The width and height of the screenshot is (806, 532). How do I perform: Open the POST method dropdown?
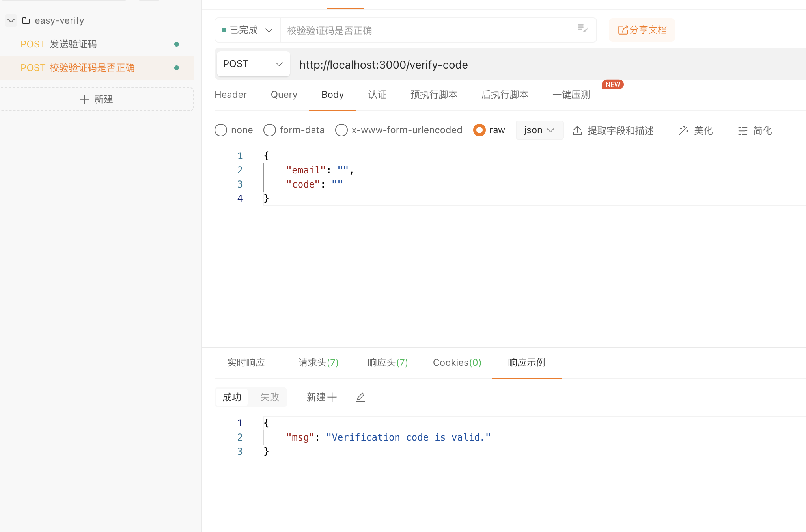tap(253, 64)
